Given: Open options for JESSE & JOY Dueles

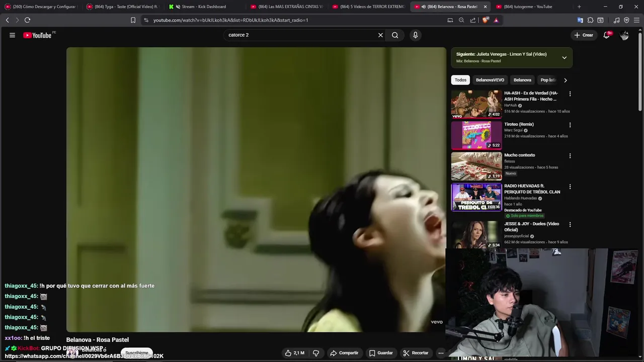Looking at the screenshot, I should click(570, 224).
